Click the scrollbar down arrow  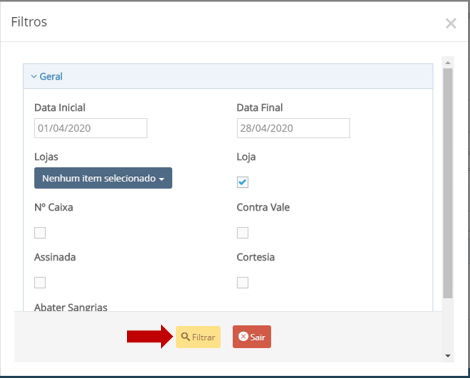click(x=448, y=356)
